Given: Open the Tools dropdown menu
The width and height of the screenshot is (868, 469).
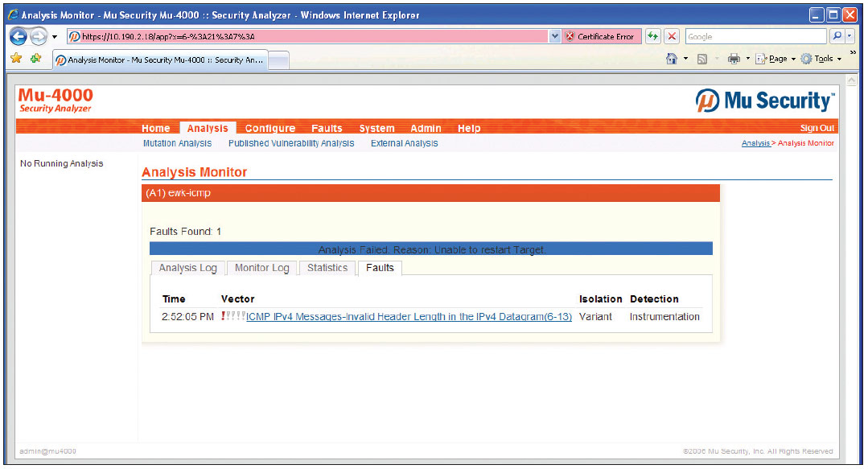Looking at the screenshot, I should [x=822, y=59].
